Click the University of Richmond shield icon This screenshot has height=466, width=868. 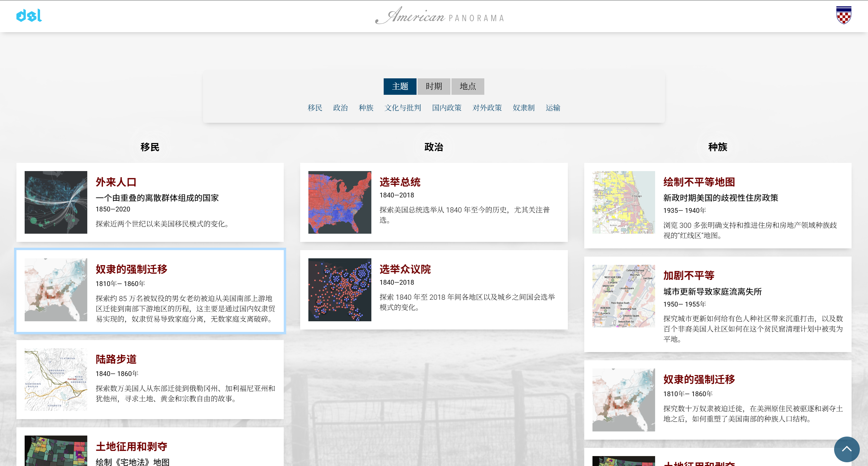point(844,15)
